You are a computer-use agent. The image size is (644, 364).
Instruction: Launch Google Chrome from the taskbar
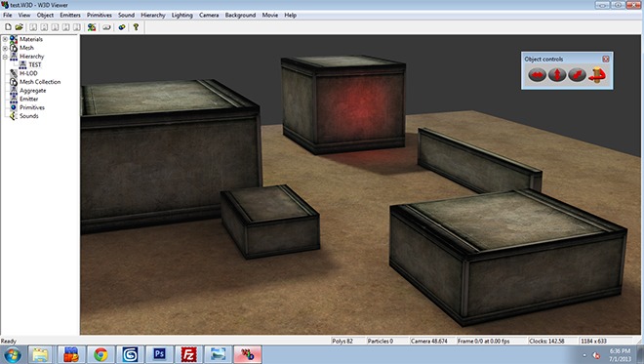[101, 355]
